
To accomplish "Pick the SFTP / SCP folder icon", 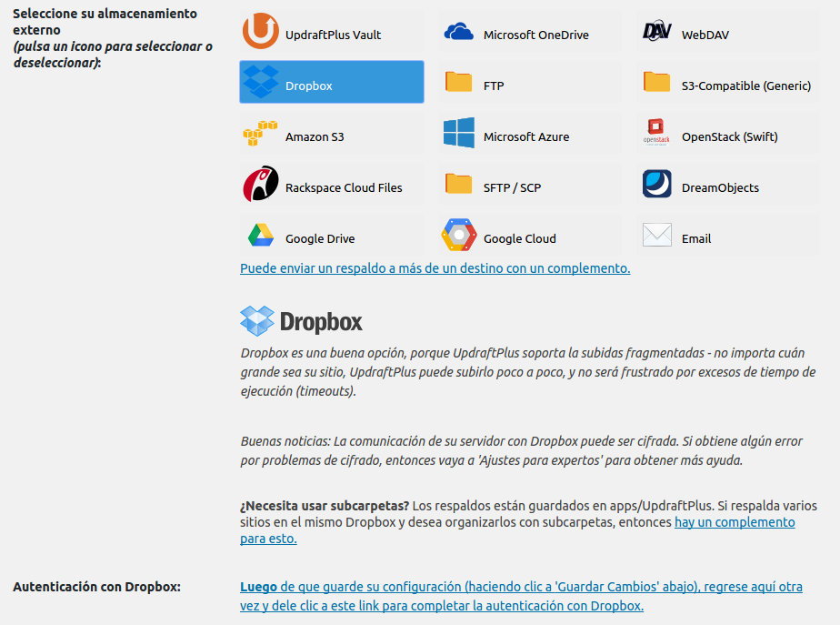I will click(458, 184).
